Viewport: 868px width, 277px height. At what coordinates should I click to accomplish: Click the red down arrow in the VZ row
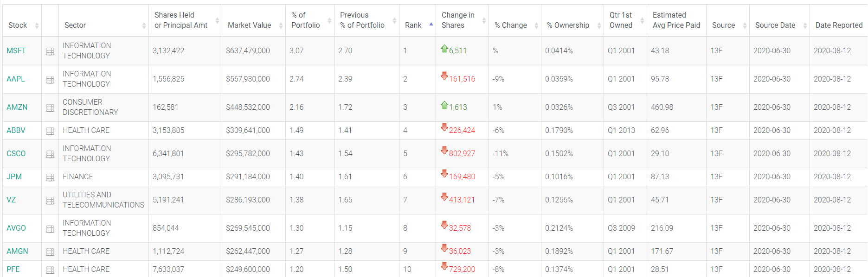(444, 197)
